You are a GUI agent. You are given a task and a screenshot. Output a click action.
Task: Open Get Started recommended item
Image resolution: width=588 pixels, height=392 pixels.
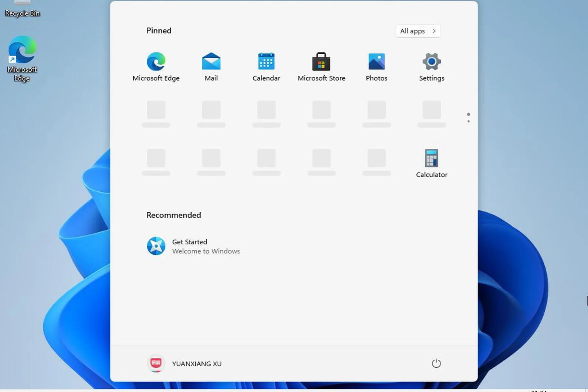click(x=193, y=246)
